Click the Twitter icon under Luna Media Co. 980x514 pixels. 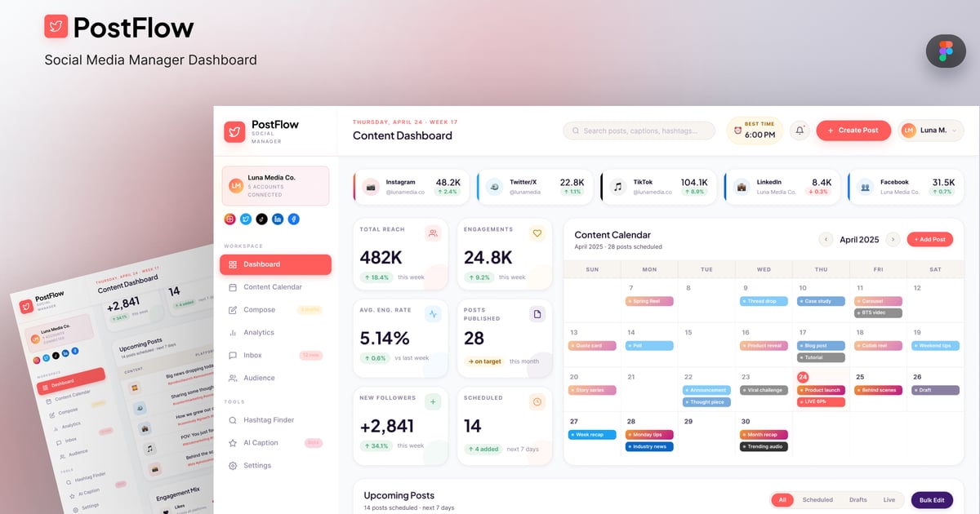click(x=246, y=219)
